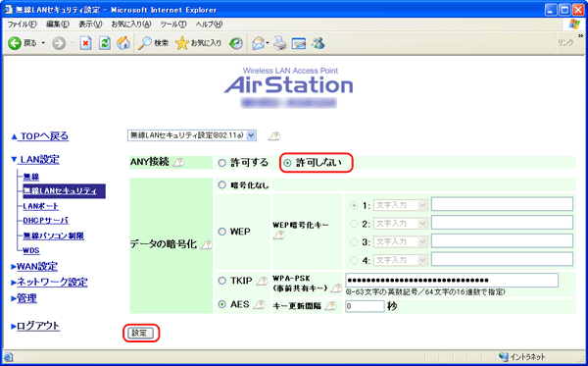Click help icon beside データの暗号化 label
Image resolution: width=588 pixels, height=366 pixels.
(207, 245)
